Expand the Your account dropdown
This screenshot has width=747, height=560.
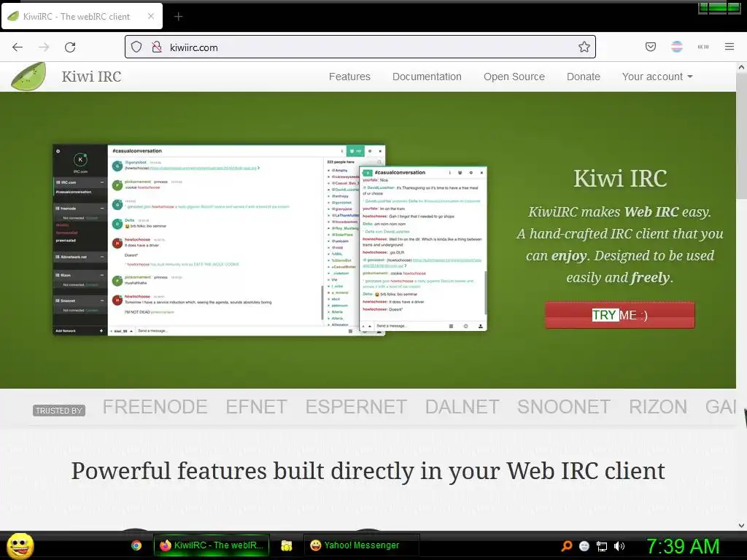click(657, 77)
